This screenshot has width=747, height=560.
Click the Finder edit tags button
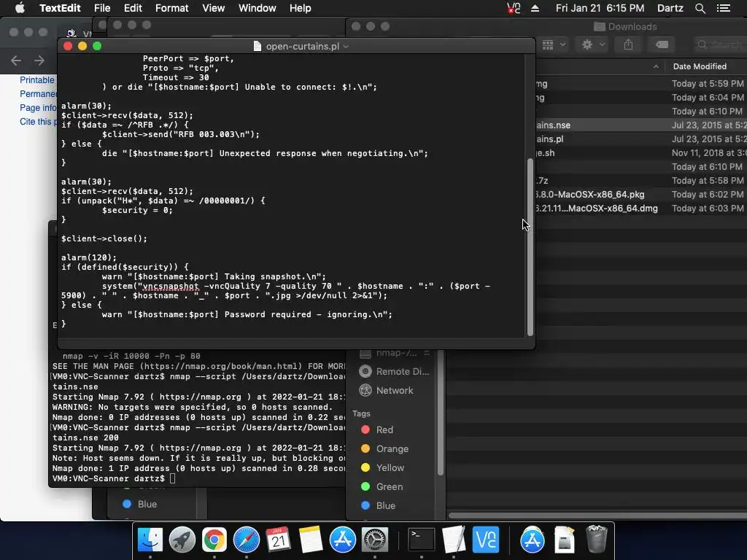pos(662,44)
